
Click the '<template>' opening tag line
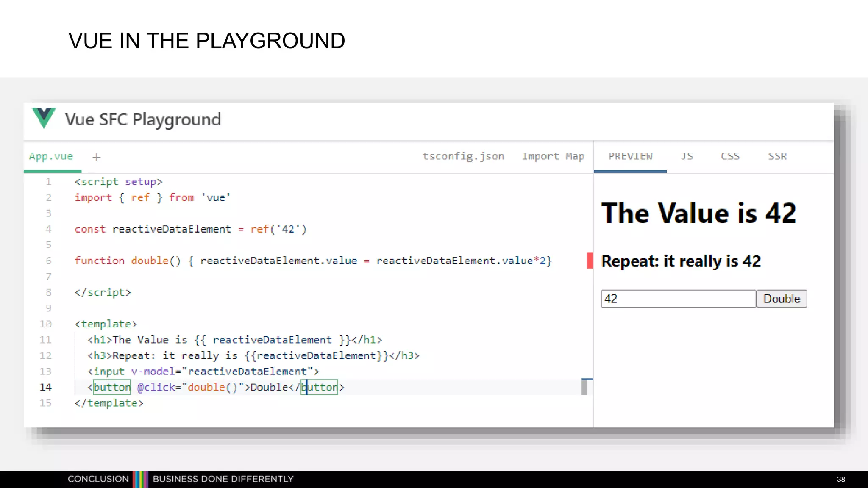tap(106, 324)
